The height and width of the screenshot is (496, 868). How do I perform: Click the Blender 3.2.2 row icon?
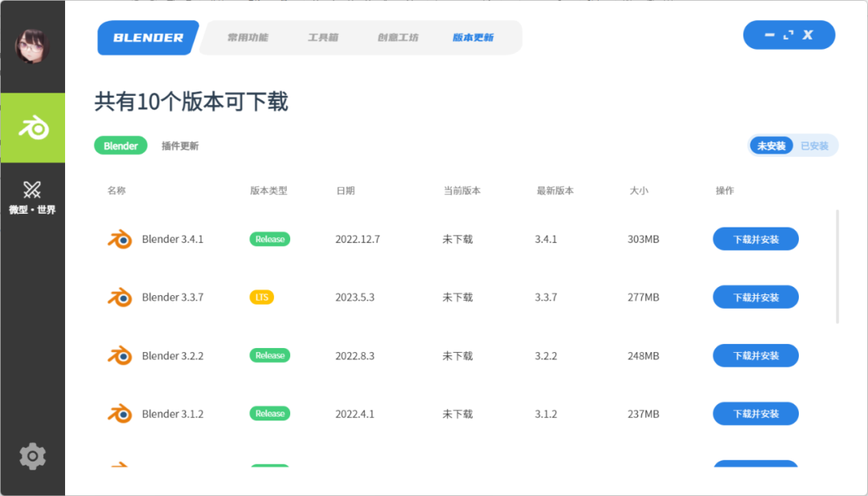(120, 355)
